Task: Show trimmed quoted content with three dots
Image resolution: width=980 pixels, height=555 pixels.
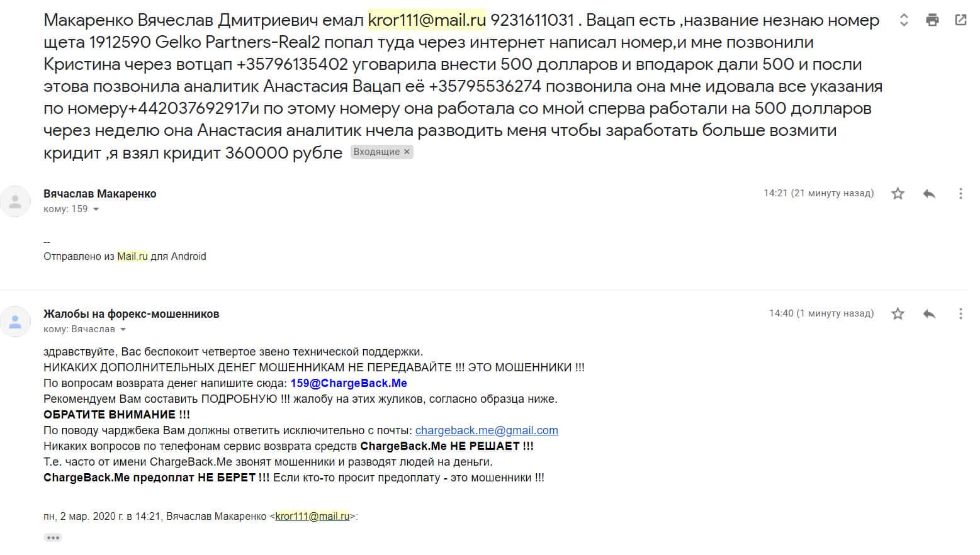Action: 53,537
